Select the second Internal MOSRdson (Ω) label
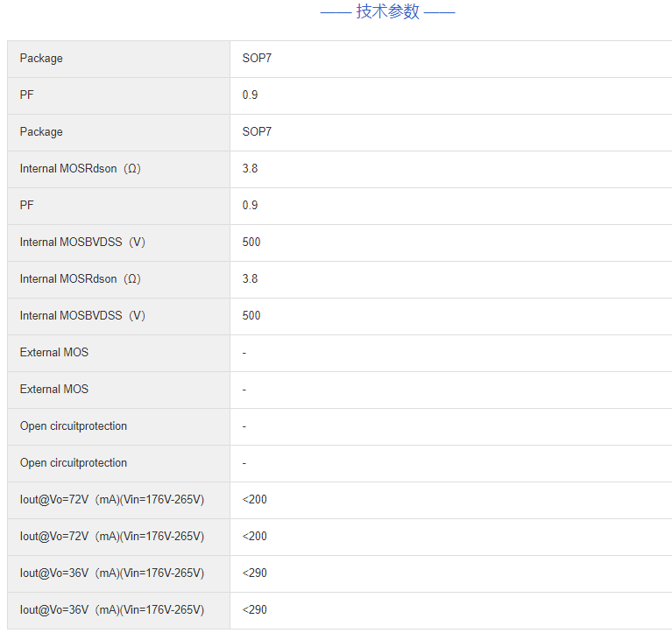This screenshot has height=640, width=672. click(x=80, y=279)
